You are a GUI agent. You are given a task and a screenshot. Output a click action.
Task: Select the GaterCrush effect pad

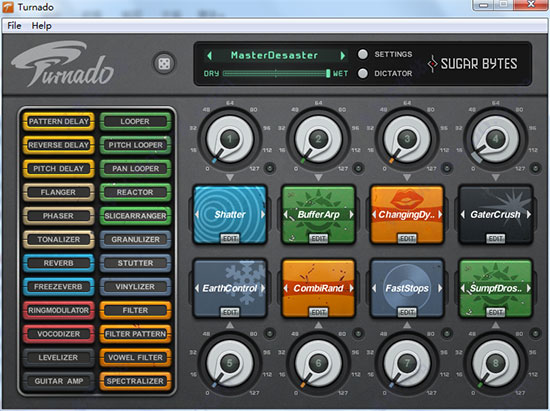(x=495, y=215)
